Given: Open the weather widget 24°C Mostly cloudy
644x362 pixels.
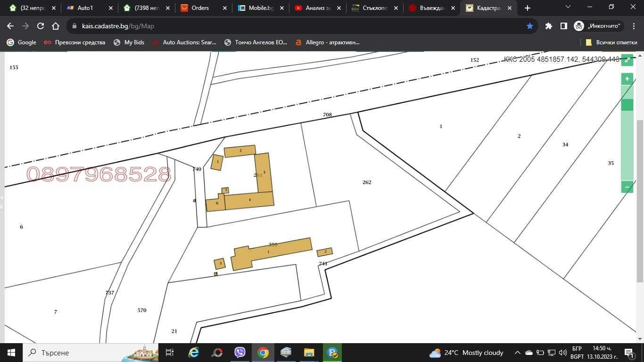Looking at the screenshot, I should coord(466,353).
